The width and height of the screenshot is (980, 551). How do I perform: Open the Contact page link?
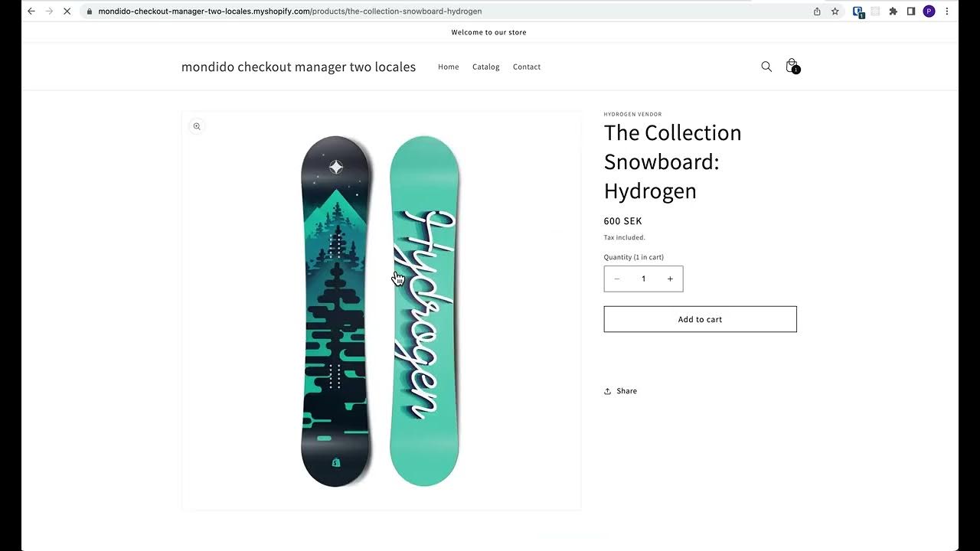pyautogui.click(x=527, y=67)
